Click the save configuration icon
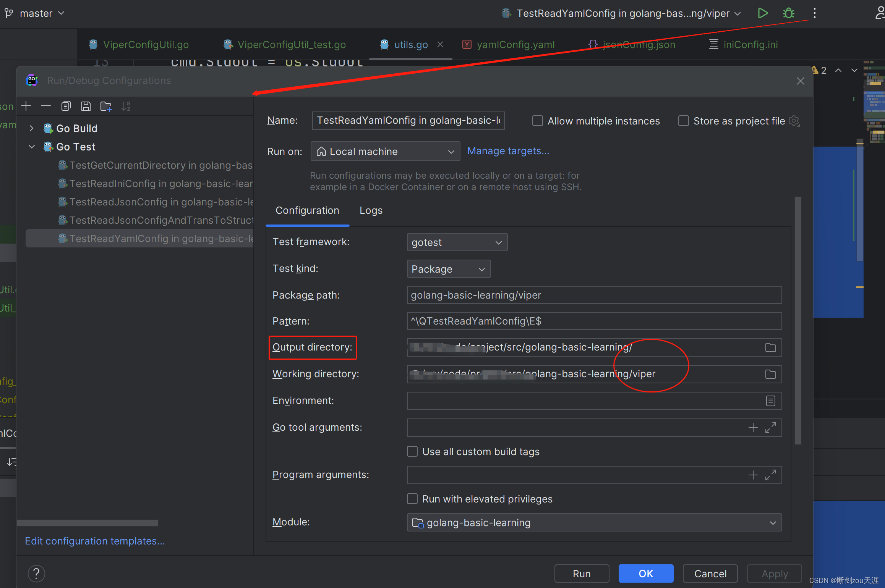 click(x=86, y=106)
